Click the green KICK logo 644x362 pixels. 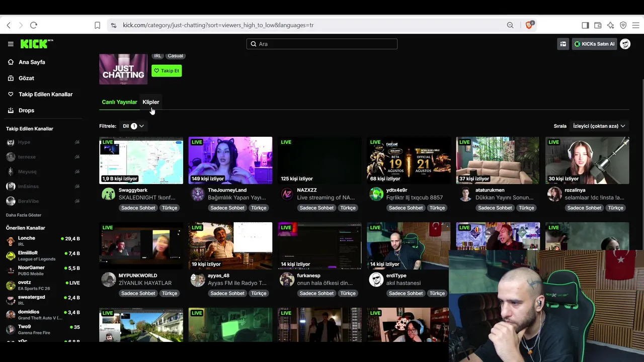click(x=37, y=44)
